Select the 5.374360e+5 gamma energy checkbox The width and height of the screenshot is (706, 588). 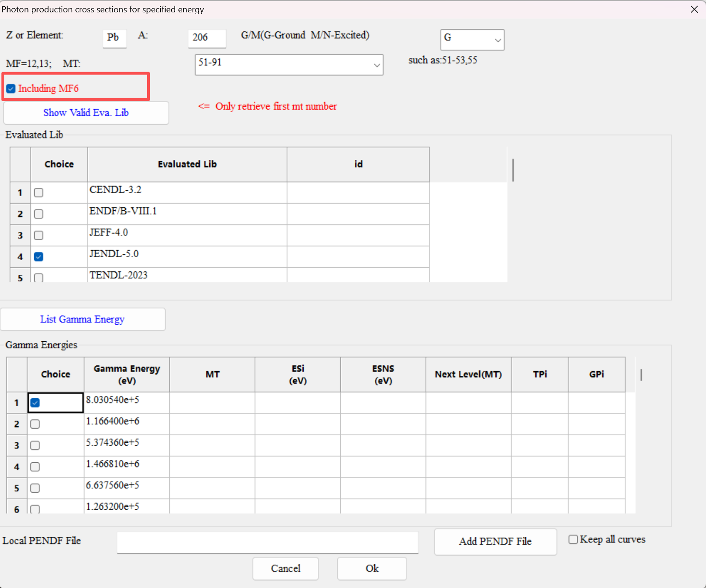click(35, 446)
